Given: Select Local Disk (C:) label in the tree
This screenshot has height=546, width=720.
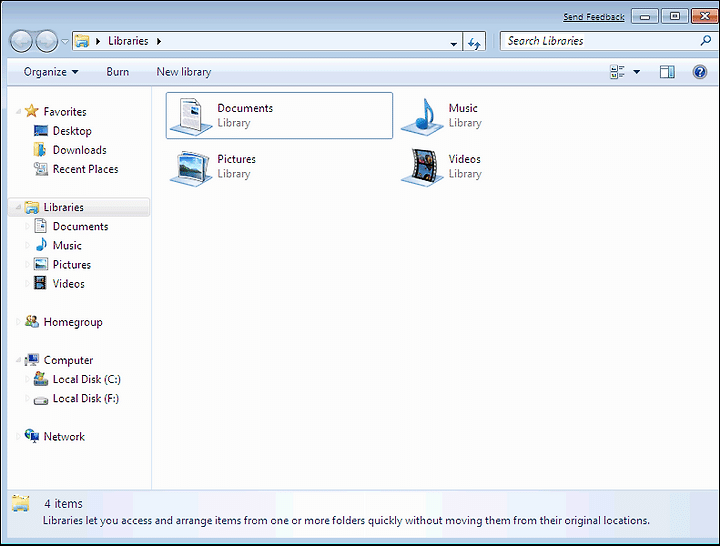Looking at the screenshot, I should (87, 379).
